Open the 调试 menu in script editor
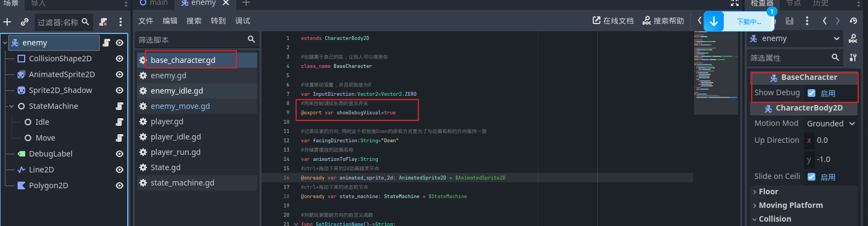Image resolution: width=868 pixels, height=226 pixels. 242,21
